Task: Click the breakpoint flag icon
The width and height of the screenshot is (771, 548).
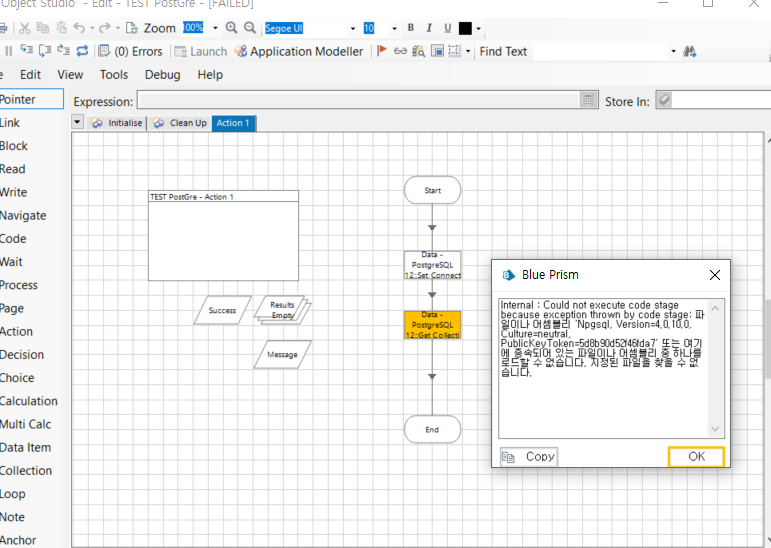Action: tap(381, 51)
